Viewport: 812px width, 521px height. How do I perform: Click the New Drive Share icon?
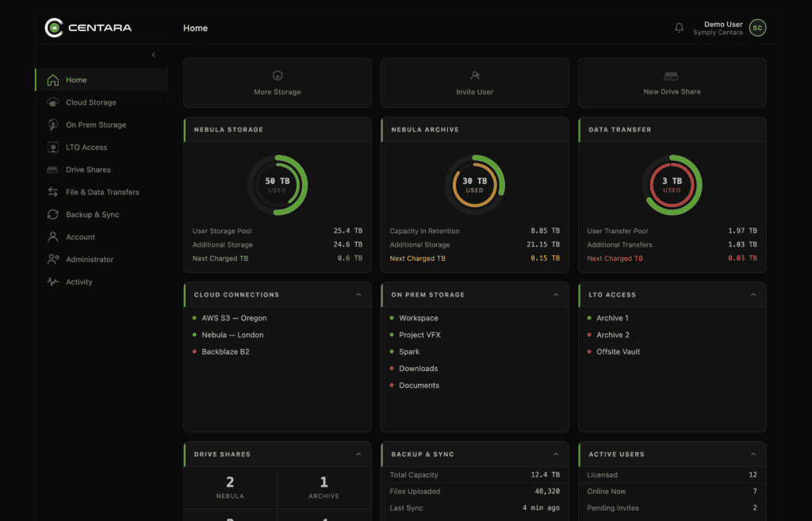pyautogui.click(x=672, y=76)
